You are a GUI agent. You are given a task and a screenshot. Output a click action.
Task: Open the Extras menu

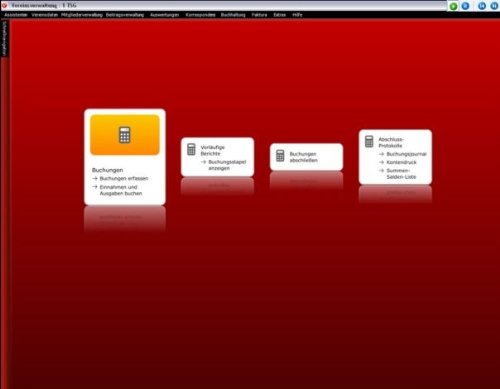pos(280,15)
